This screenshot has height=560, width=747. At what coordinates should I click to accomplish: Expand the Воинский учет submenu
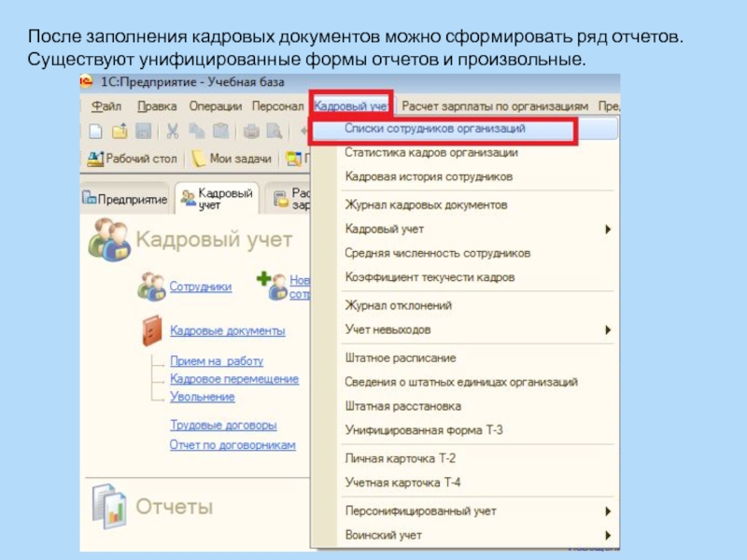click(608, 535)
